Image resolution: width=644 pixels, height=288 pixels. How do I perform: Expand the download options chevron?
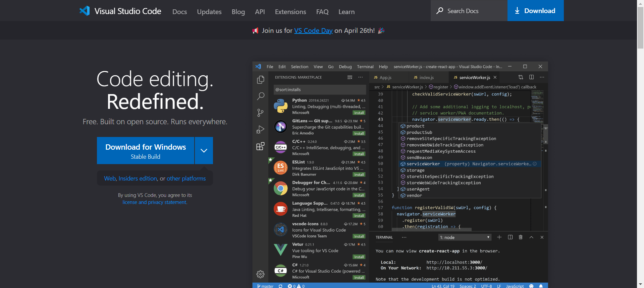coord(204,151)
